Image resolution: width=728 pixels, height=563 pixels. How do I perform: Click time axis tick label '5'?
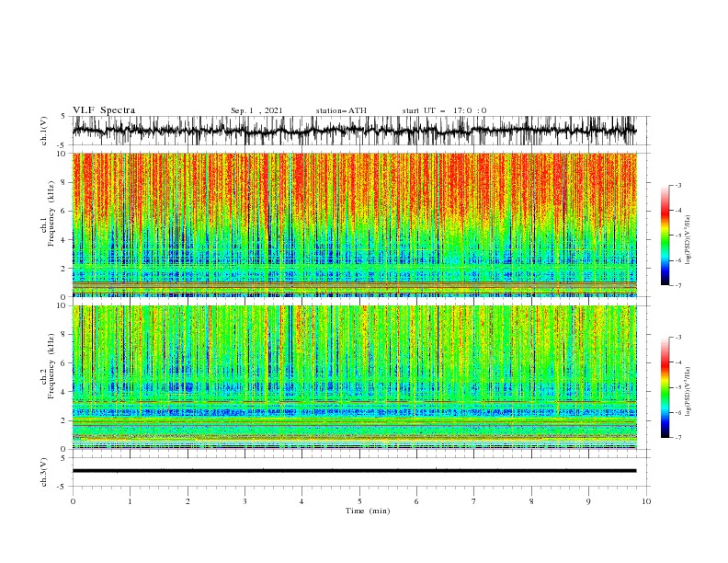[x=359, y=501]
